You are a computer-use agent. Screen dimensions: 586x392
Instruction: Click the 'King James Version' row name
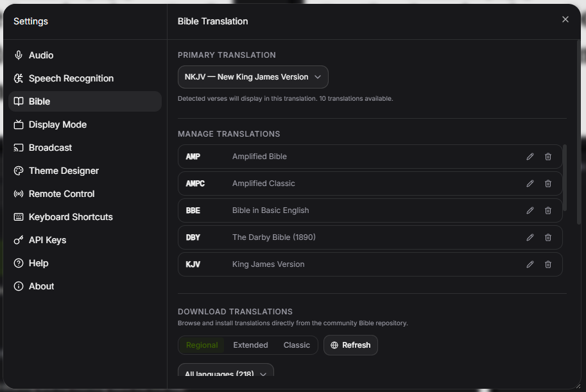pyautogui.click(x=268, y=264)
